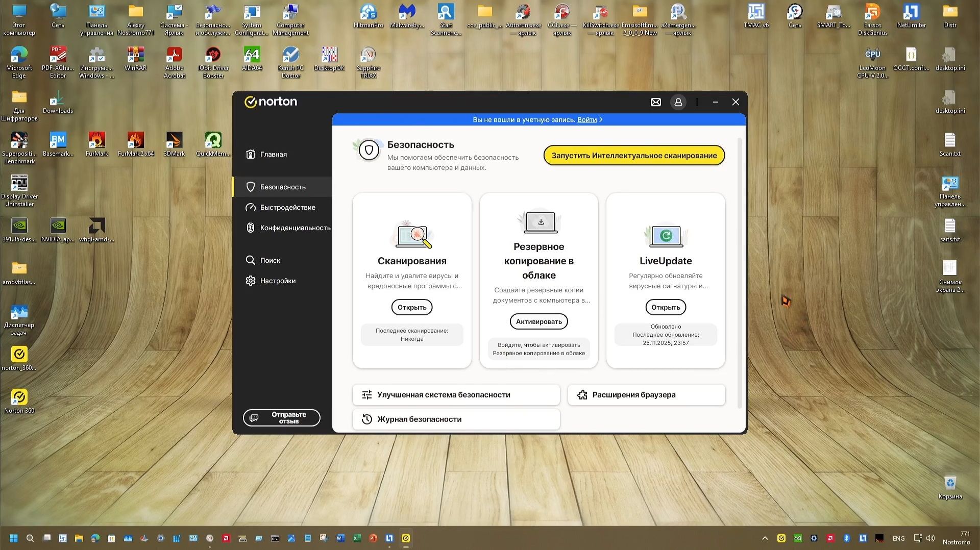Select Этот компьютер desktop icon
The image size is (980, 550).
pos(19,19)
